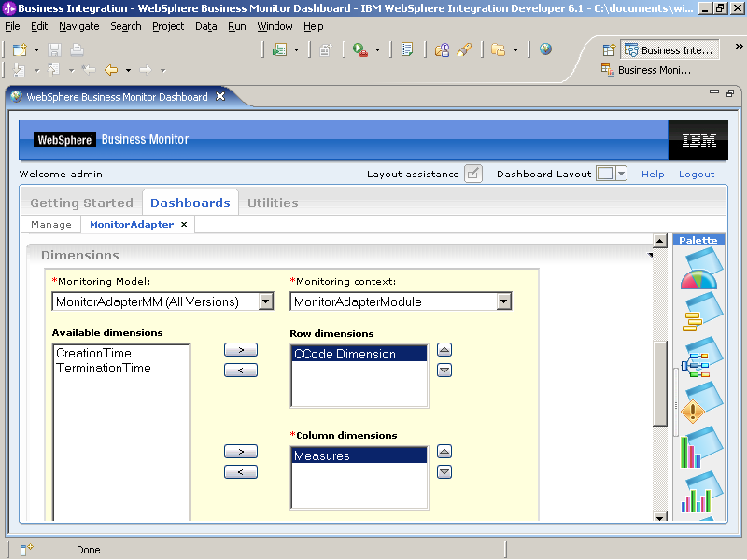Click the folder toolbar icon
Viewport: 747px width, 560px height.
coord(499,49)
